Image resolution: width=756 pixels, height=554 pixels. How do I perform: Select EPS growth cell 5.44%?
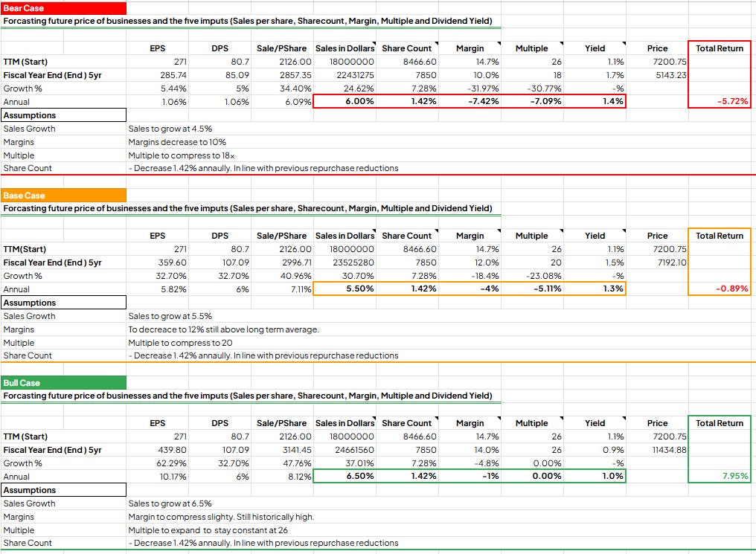point(173,88)
